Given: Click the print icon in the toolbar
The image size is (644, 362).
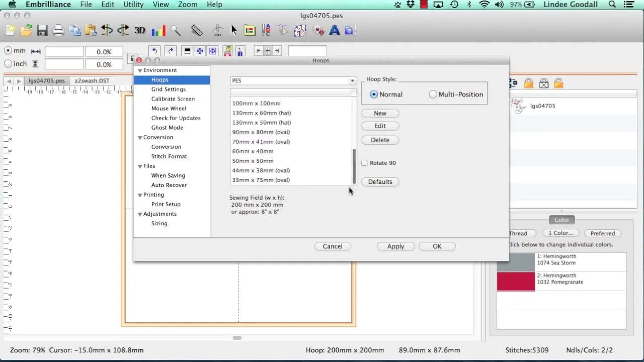Looking at the screenshot, I should [58, 30].
